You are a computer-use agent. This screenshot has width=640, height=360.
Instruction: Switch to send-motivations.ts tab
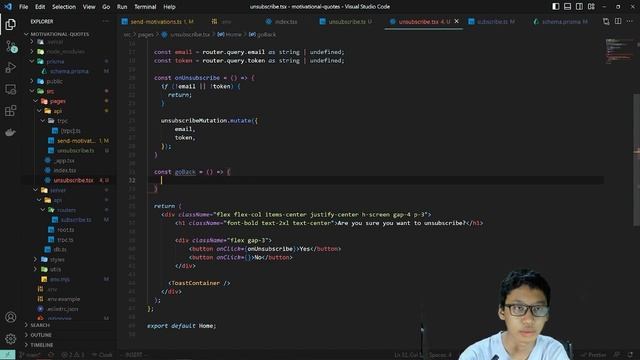click(x=158, y=22)
